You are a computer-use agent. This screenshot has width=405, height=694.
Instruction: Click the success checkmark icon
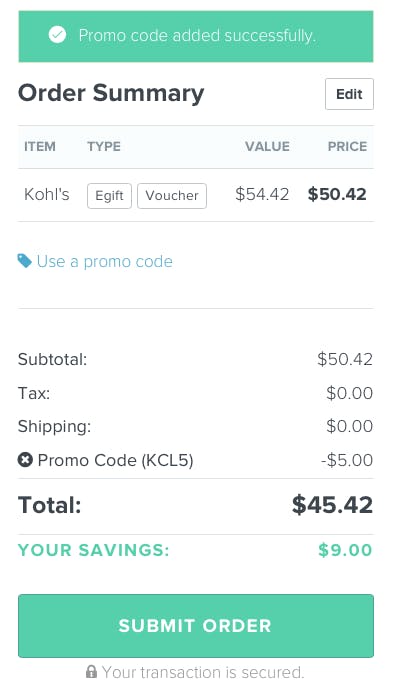point(58,35)
